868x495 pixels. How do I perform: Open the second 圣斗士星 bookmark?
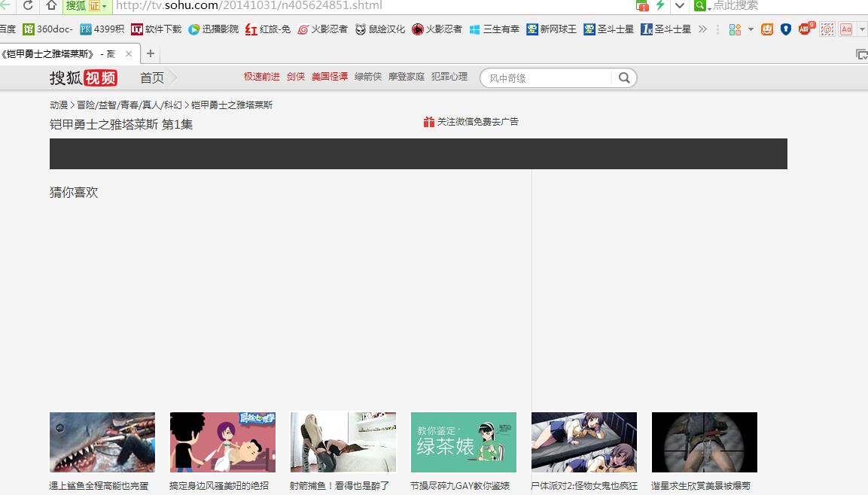(665, 29)
